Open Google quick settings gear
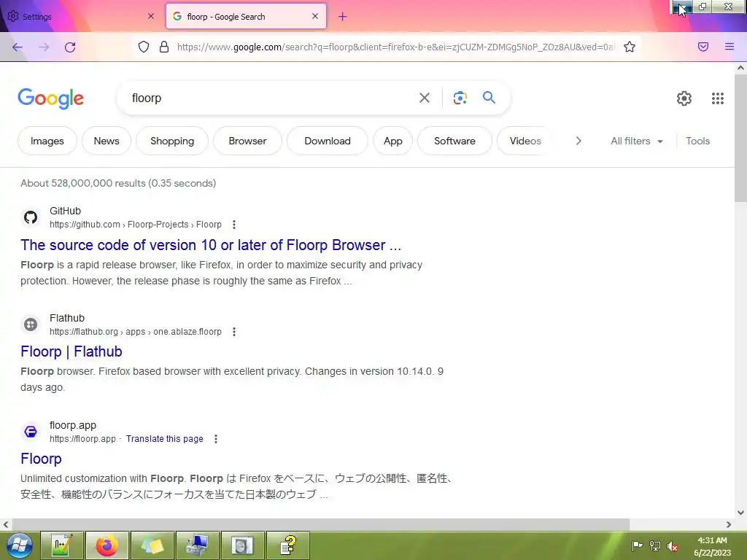 coord(684,98)
